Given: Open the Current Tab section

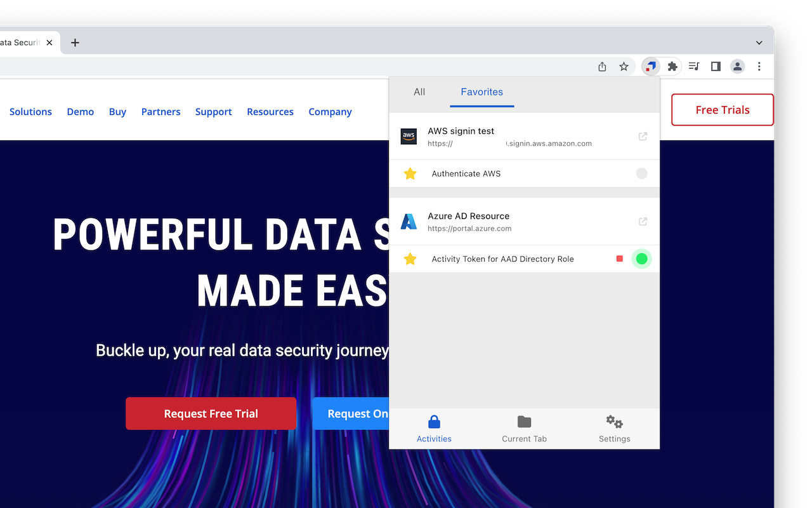Looking at the screenshot, I should pyautogui.click(x=524, y=429).
